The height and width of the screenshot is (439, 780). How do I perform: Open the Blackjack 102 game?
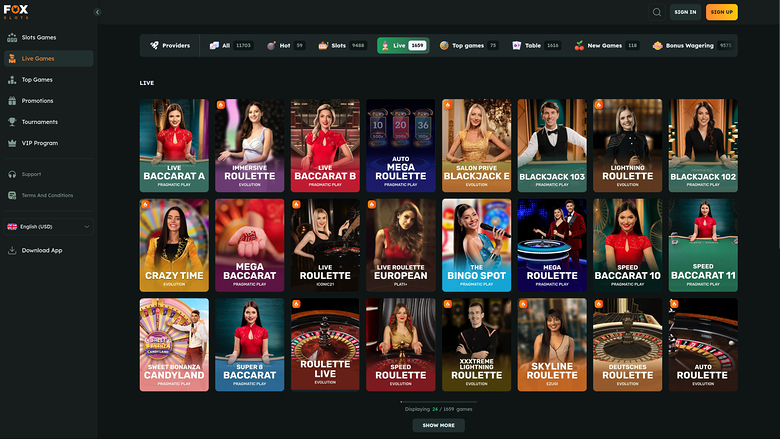(x=703, y=145)
